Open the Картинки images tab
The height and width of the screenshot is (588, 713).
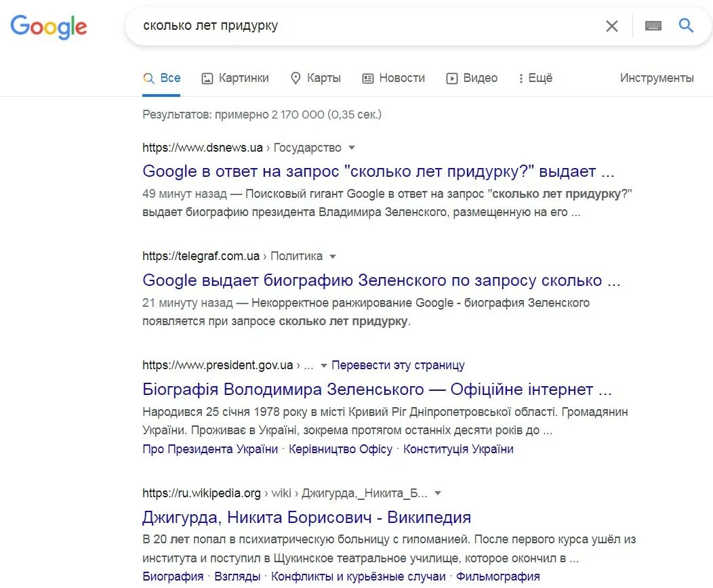point(235,79)
